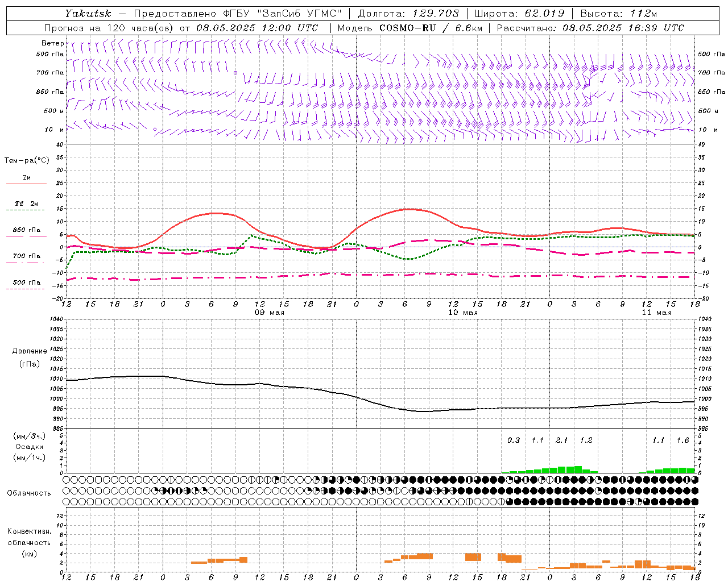The height and width of the screenshot is (582, 728).
Task: Click the "850 гПа" entry in the temperature legend
Action: (27, 230)
